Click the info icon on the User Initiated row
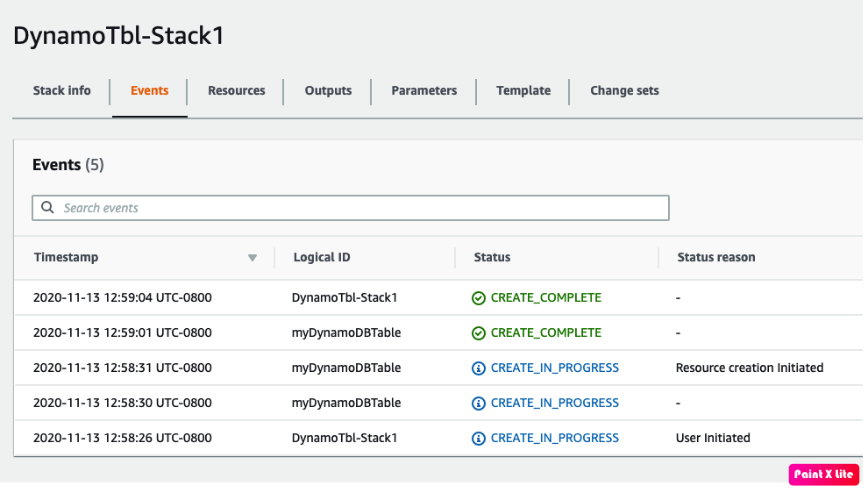Viewport: 868px width, 493px height. coord(478,438)
